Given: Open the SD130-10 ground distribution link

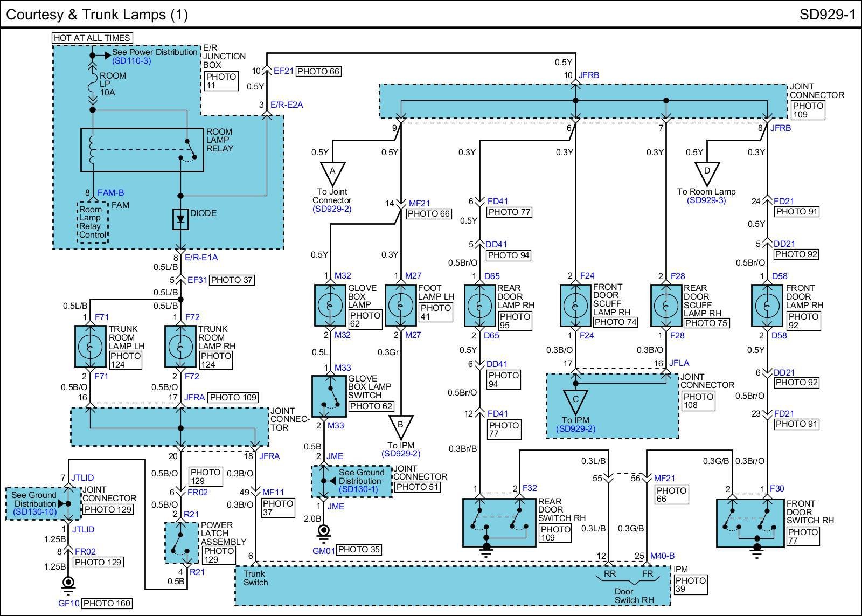Looking at the screenshot, I should (36, 512).
